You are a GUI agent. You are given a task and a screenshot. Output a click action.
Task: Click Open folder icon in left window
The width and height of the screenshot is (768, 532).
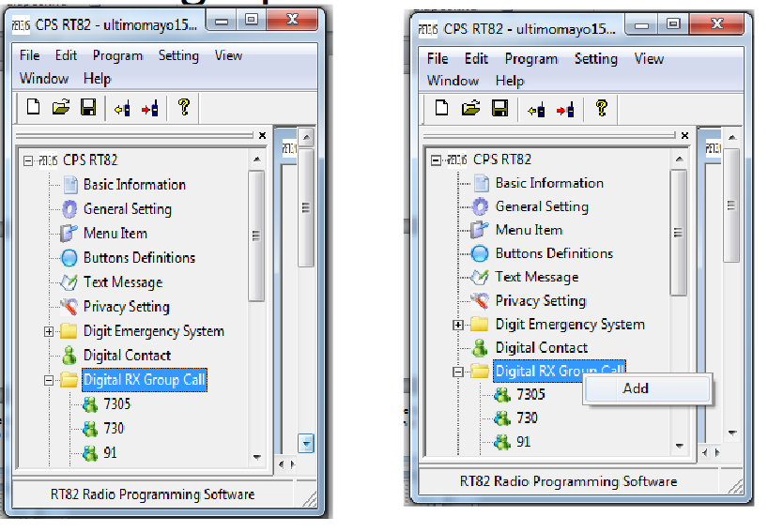61,107
